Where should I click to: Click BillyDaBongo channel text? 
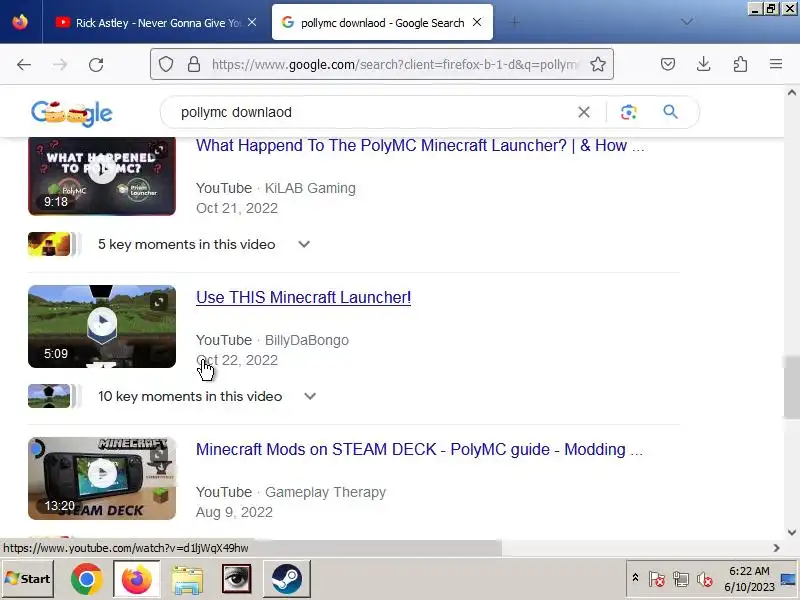coord(307,340)
